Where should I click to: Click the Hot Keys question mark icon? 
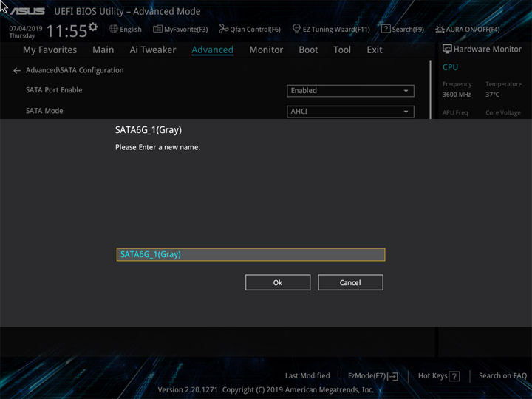click(x=454, y=376)
